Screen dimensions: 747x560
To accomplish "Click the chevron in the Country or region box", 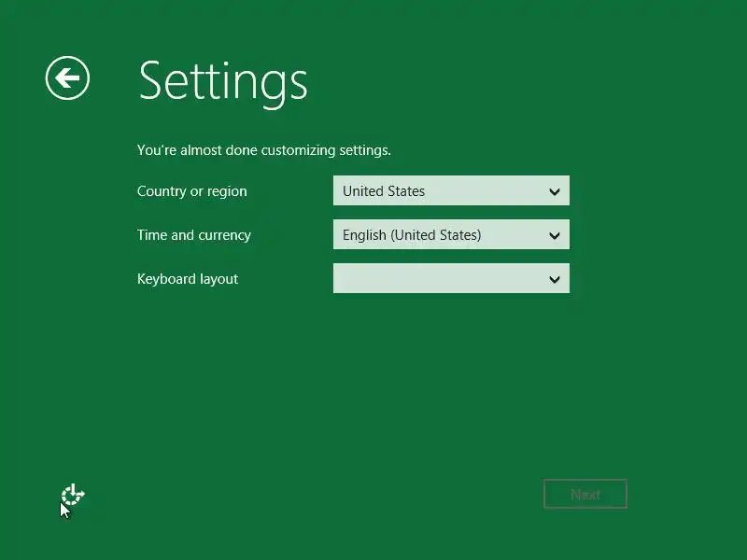I will tap(554, 191).
